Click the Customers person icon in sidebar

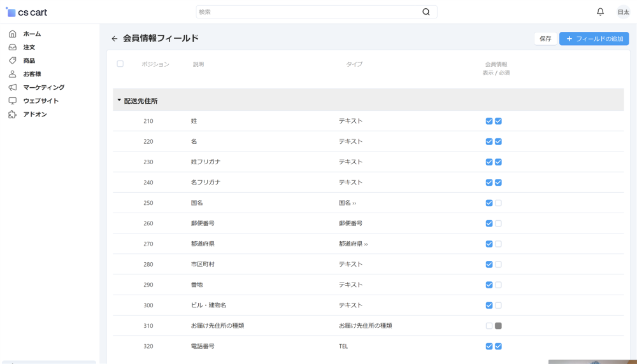pos(12,74)
